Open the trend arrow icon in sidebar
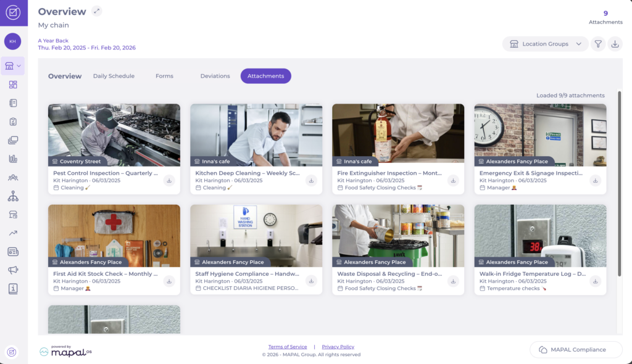632x364 pixels. tap(13, 233)
